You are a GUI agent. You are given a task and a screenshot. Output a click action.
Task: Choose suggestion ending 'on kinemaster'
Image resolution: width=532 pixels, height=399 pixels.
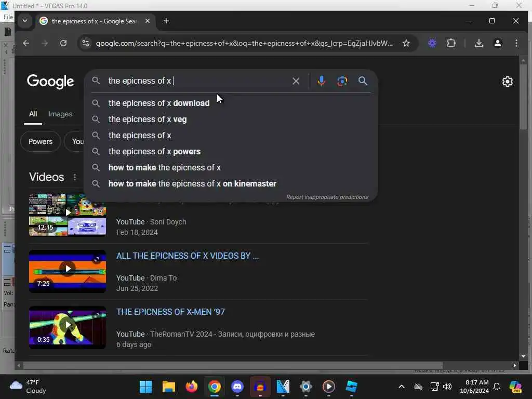pos(231,183)
